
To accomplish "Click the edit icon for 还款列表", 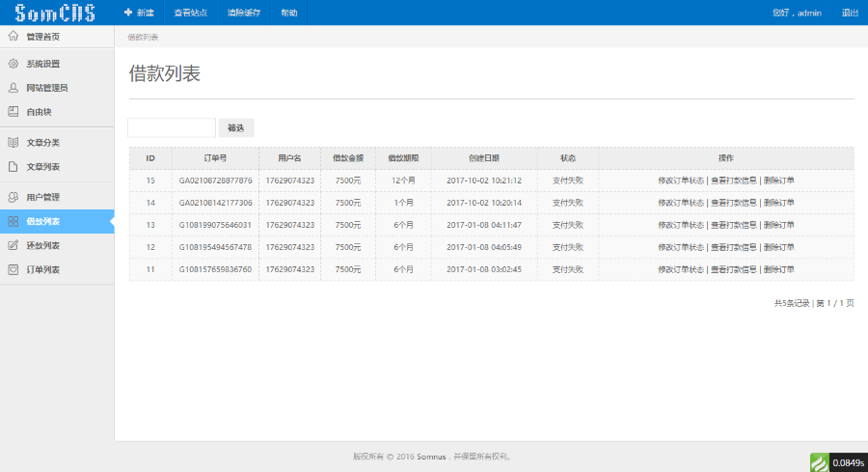I will pyautogui.click(x=14, y=245).
